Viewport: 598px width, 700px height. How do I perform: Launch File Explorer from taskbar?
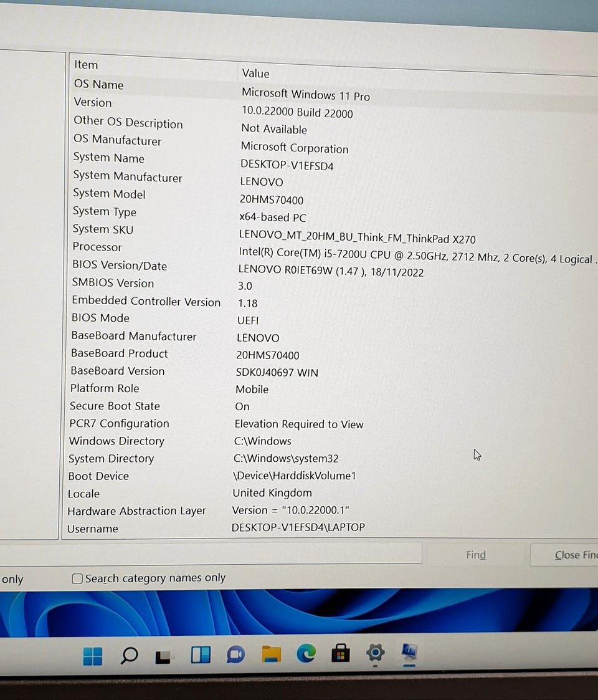[272, 654]
